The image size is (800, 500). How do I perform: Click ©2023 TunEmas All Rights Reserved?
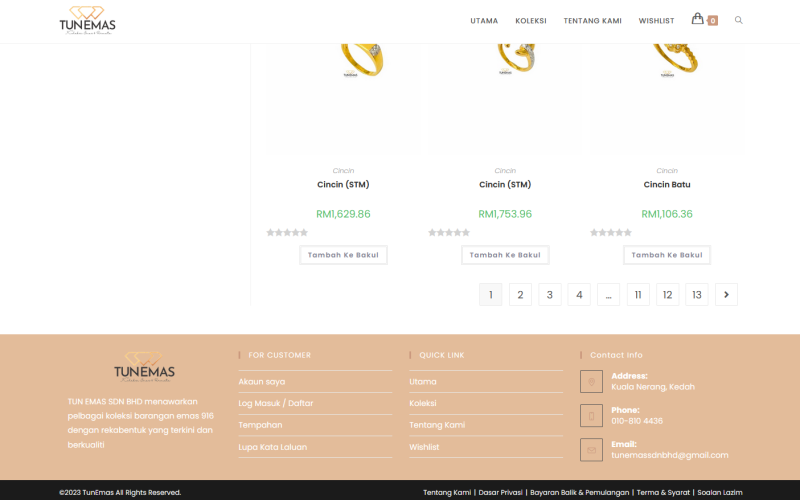(x=120, y=492)
